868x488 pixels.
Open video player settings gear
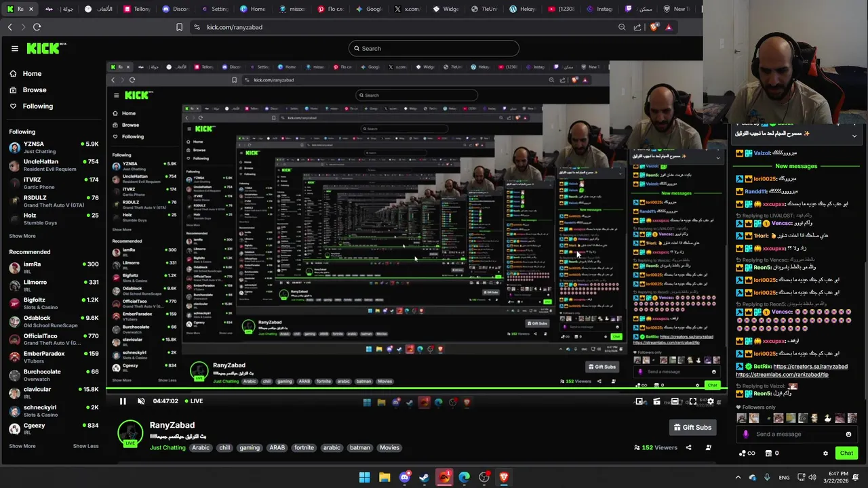coord(711,401)
